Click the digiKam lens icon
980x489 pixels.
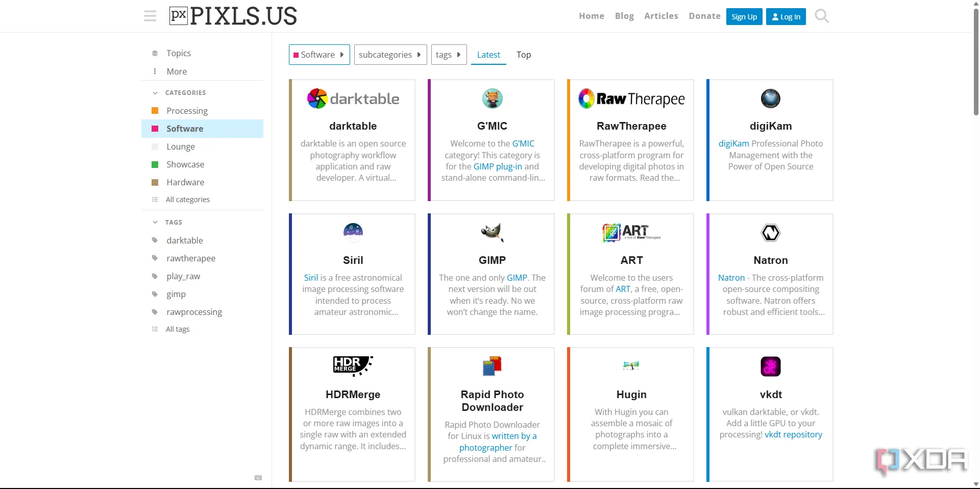[771, 99]
